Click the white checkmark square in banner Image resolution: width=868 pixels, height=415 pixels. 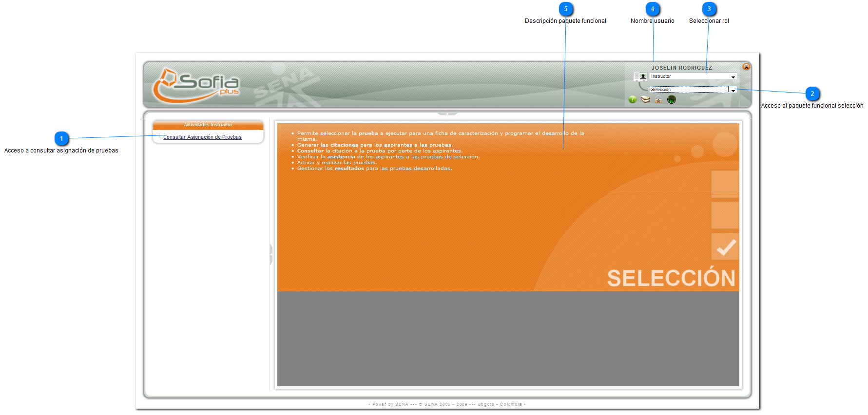(x=725, y=246)
